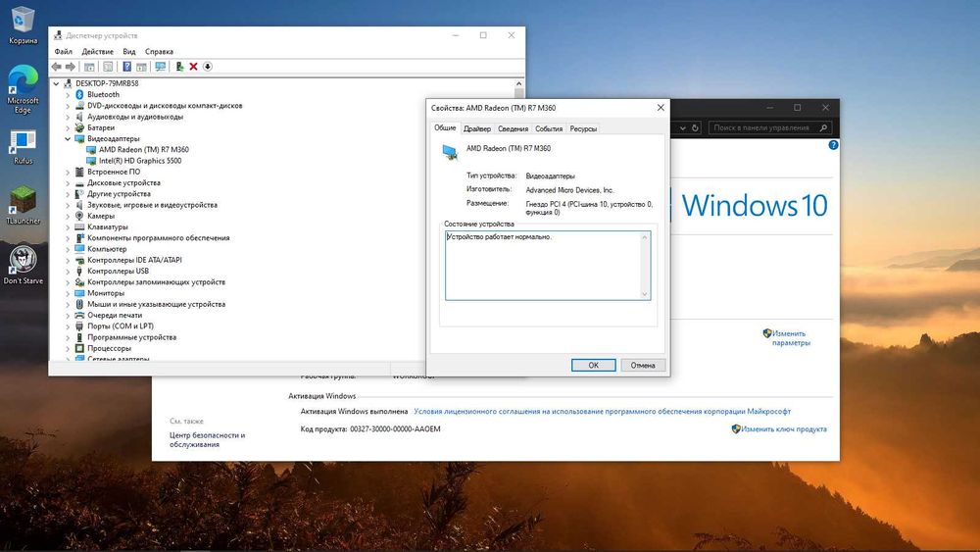This screenshot has height=552, width=980.
Task: Open Microsoft Edge desktop shortcut
Action: [24, 89]
